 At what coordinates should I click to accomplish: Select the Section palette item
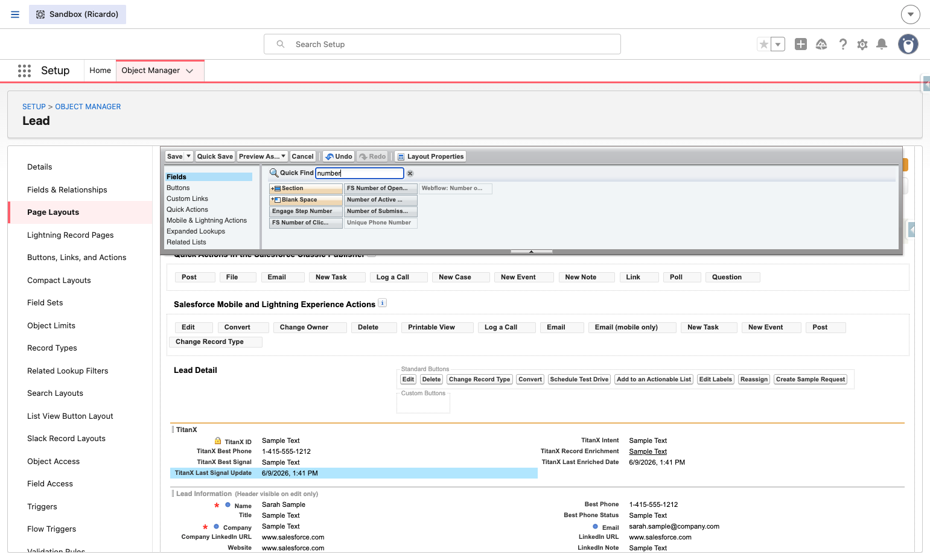pyautogui.click(x=306, y=188)
